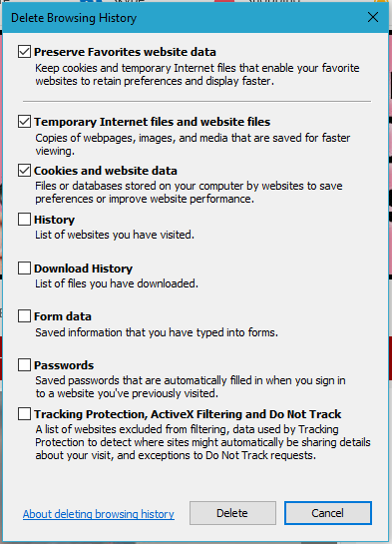Click the History label text
Screen dimensions: 392x544
55,220
